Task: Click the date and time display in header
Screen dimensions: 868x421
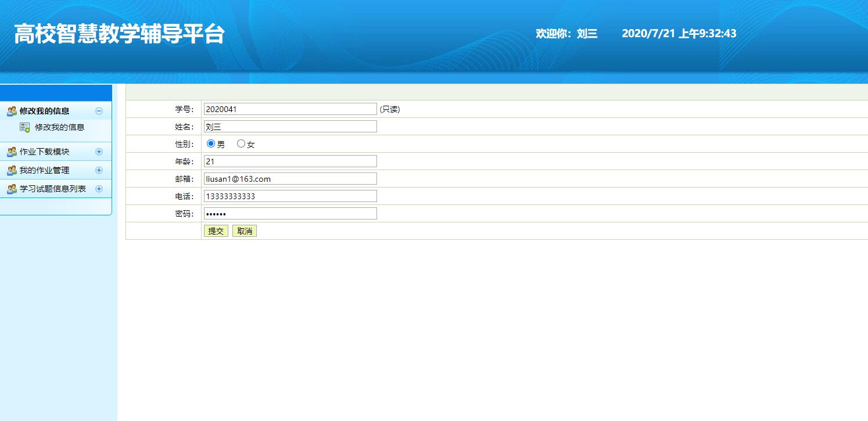Action: tap(679, 34)
